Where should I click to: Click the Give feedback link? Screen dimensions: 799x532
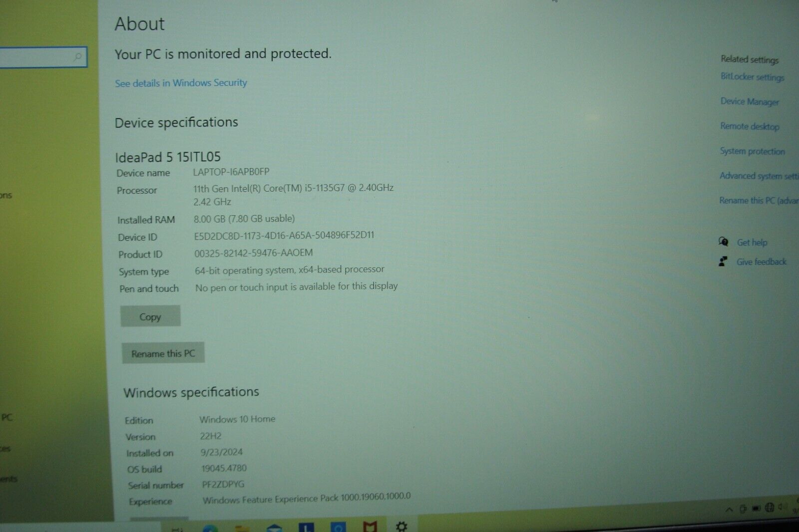pos(761,262)
